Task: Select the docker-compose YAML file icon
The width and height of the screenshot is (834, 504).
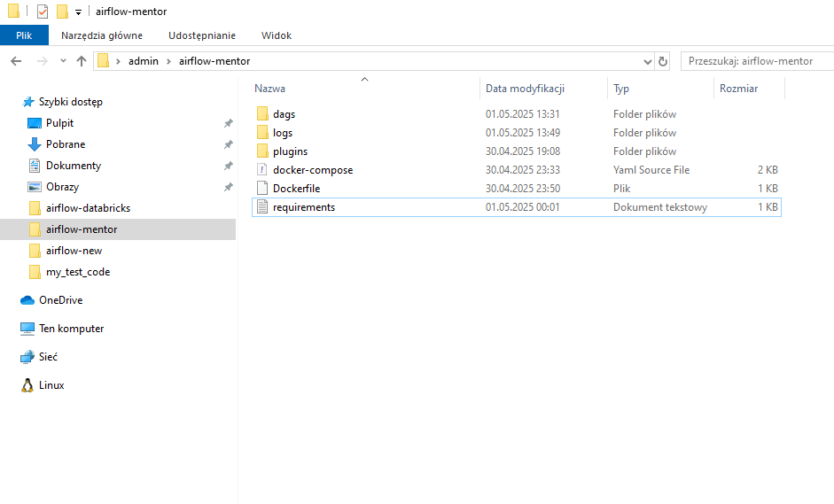Action: click(x=262, y=170)
